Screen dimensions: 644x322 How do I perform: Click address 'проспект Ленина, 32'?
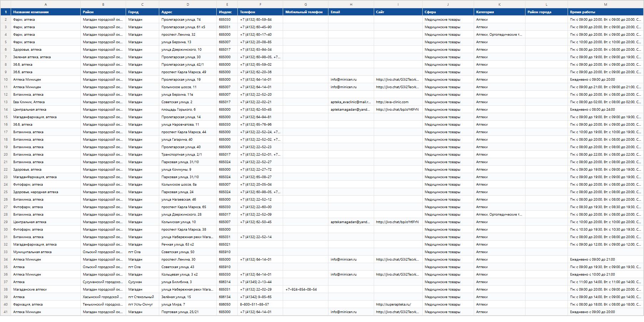pos(188,35)
